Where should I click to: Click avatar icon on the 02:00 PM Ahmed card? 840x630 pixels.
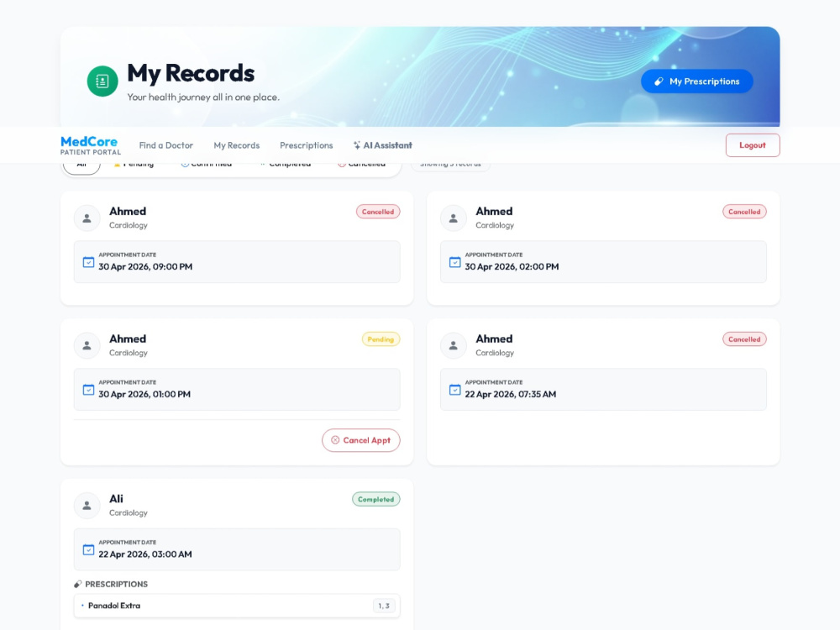click(454, 218)
